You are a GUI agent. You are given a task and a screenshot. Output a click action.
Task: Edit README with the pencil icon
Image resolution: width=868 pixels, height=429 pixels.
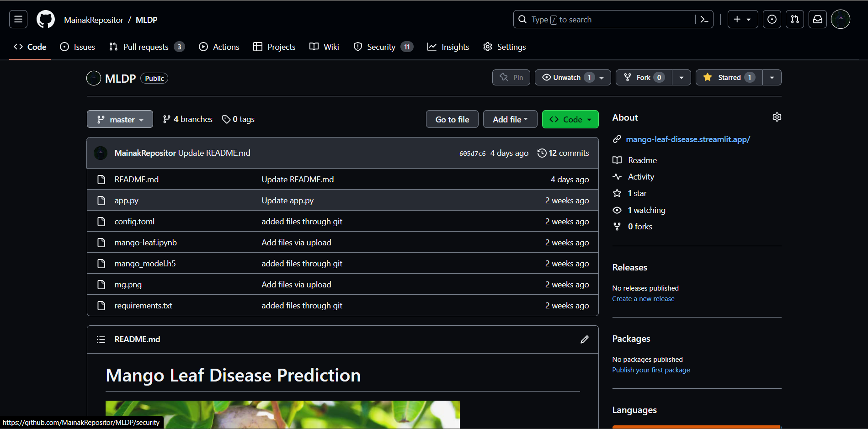[x=584, y=339]
